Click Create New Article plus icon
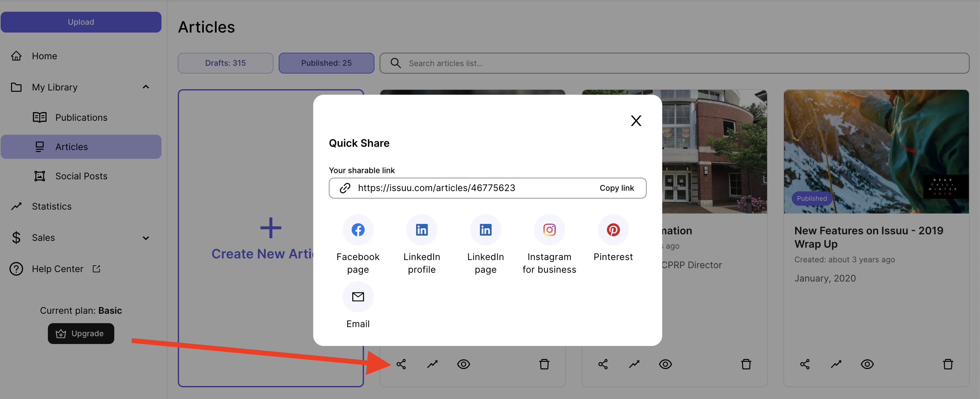The width and height of the screenshot is (980, 399). coord(271,228)
